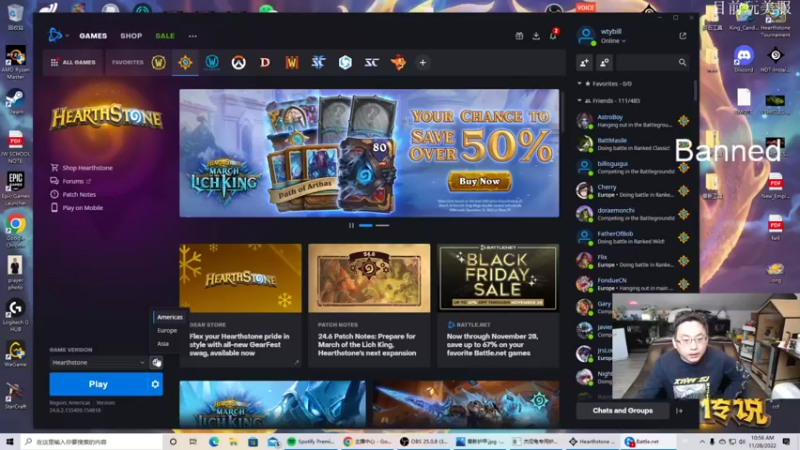Select friend billsguigui
800x450 pixels.
point(633,167)
